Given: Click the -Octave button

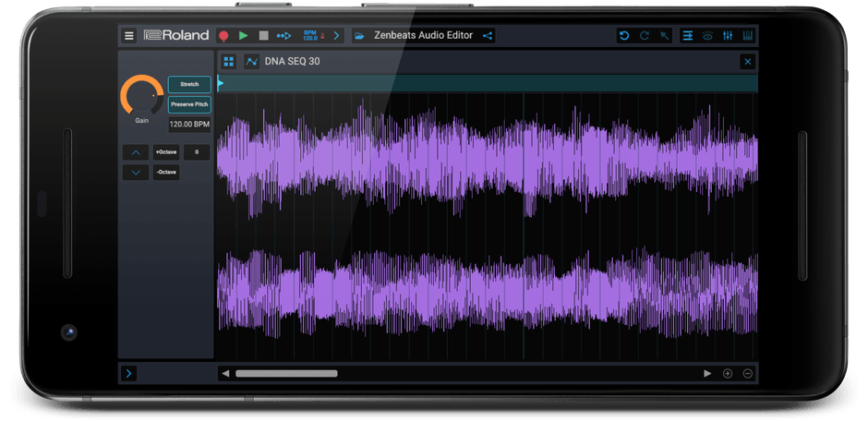Looking at the screenshot, I should [x=166, y=172].
